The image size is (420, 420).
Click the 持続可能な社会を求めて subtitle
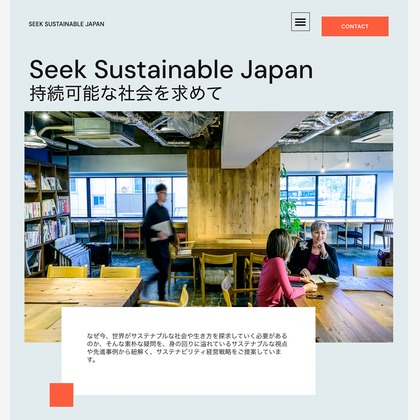pos(126,93)
